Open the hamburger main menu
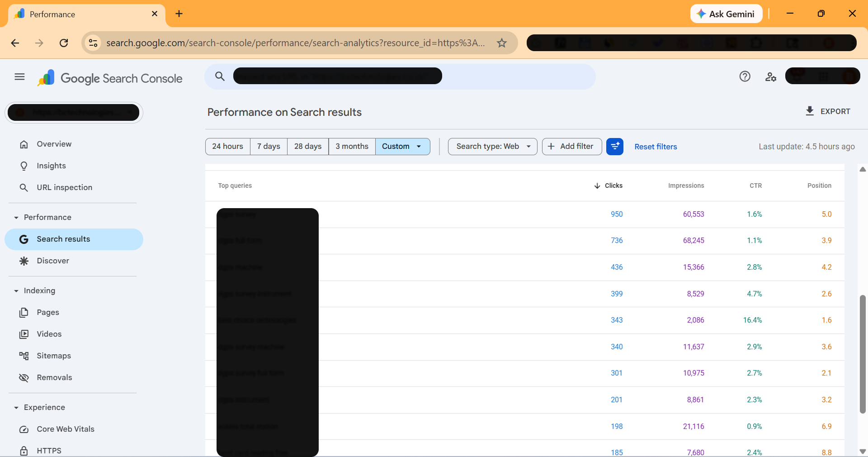The image size is (868, 457). (19, 77)
